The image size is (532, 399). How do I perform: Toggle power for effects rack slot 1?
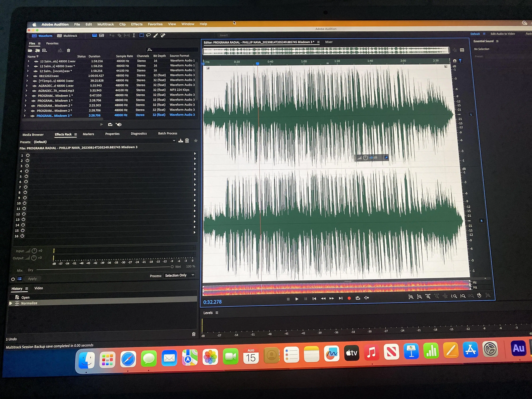click(28, 155)
